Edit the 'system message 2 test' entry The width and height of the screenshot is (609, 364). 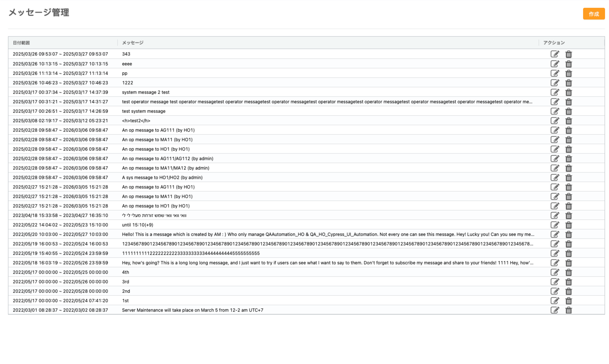[x=555, y=92]
